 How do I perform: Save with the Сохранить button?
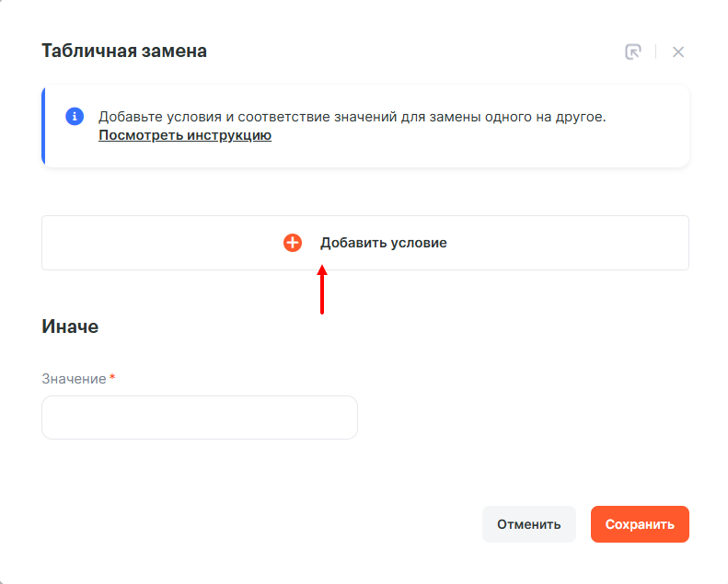coord(640,524)
